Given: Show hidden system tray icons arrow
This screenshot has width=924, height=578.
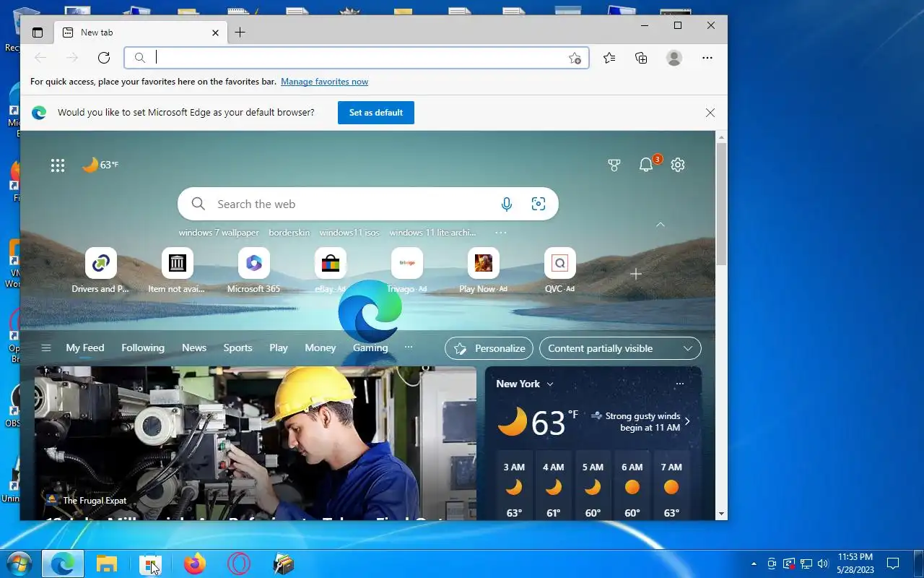Looking at the screenshot, I should coord(754,564).
